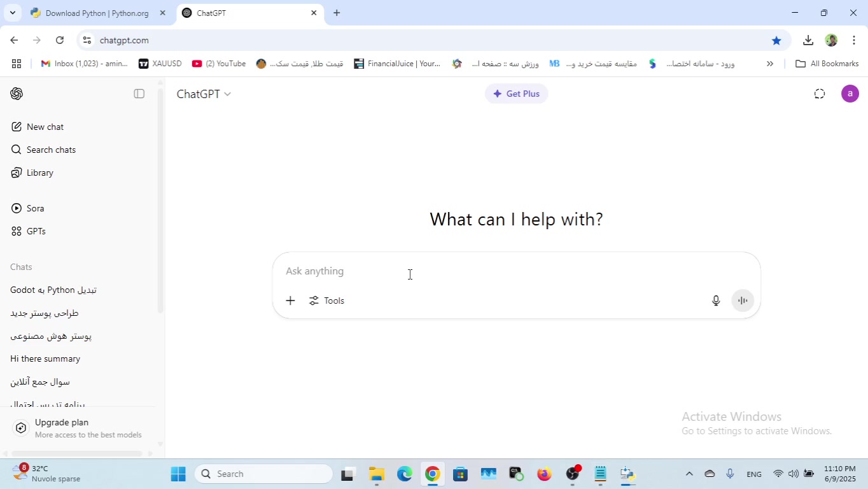Collapse the sidebar with the panel icon
868x489 pixels.
tap(139, 94)
